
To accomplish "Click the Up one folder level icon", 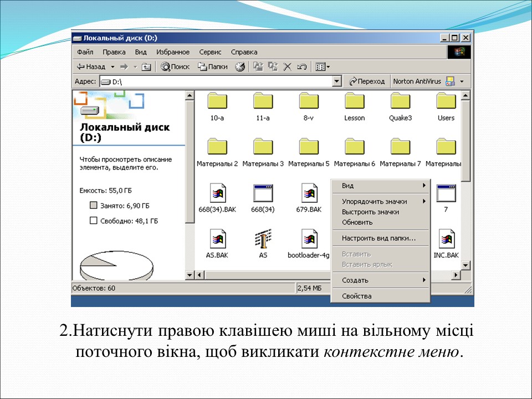I will pyautogui.click(x=146, y=66).
